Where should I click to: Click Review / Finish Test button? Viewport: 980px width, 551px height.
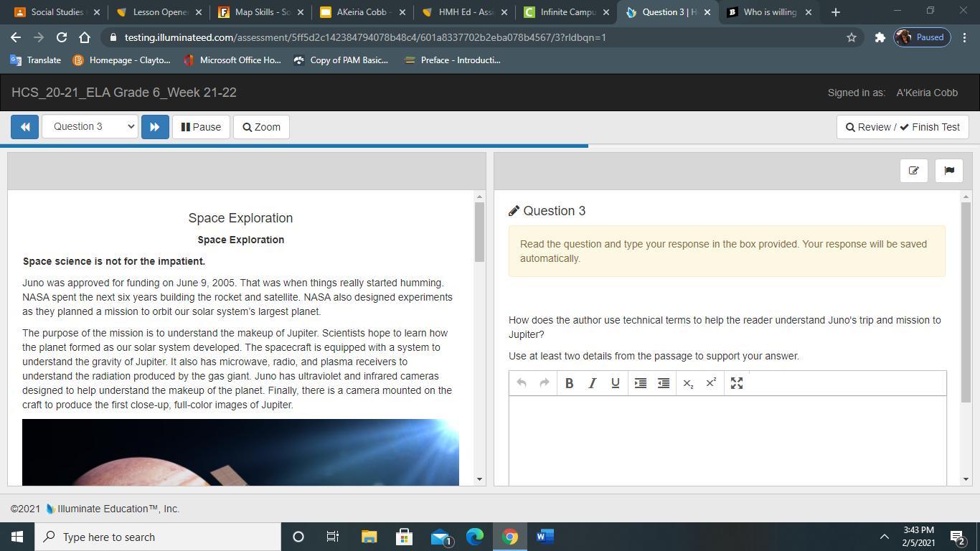click(902, 127)
